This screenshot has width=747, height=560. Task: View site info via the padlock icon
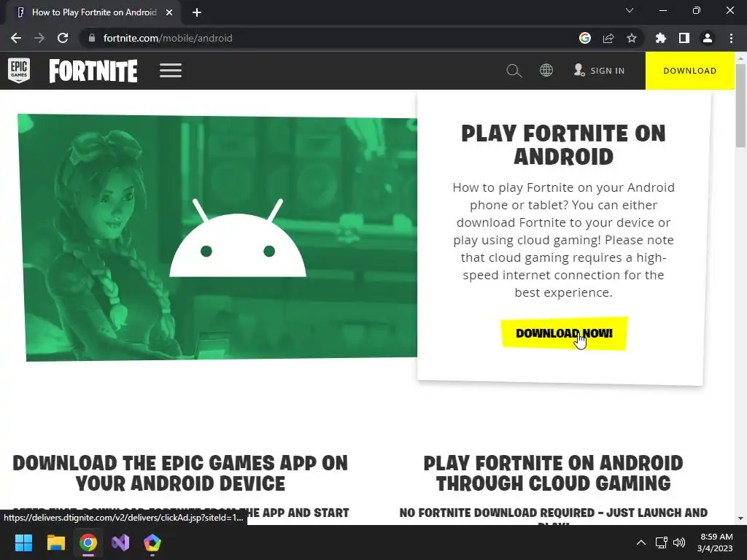(92, 38)
